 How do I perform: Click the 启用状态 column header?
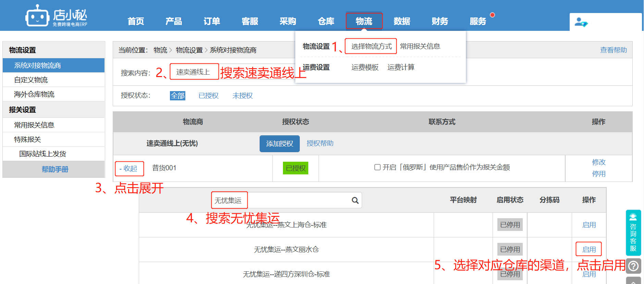(510, 200)
